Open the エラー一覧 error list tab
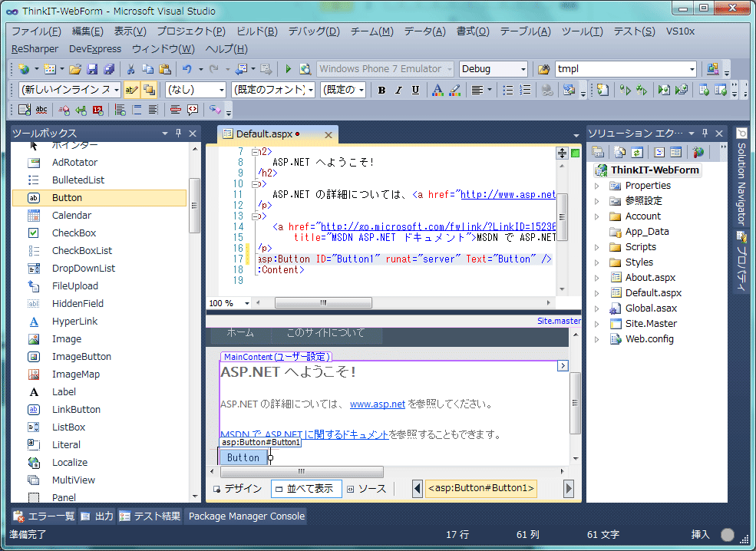The width and height of the screenshot is (756, 551). [x=44, y=516]
